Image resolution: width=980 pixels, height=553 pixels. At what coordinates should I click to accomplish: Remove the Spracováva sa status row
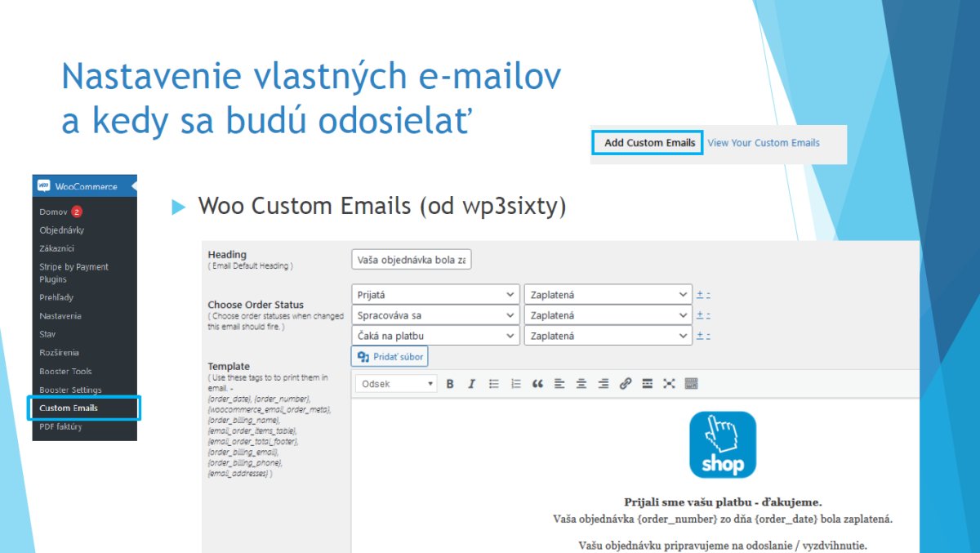click(708, 315)
